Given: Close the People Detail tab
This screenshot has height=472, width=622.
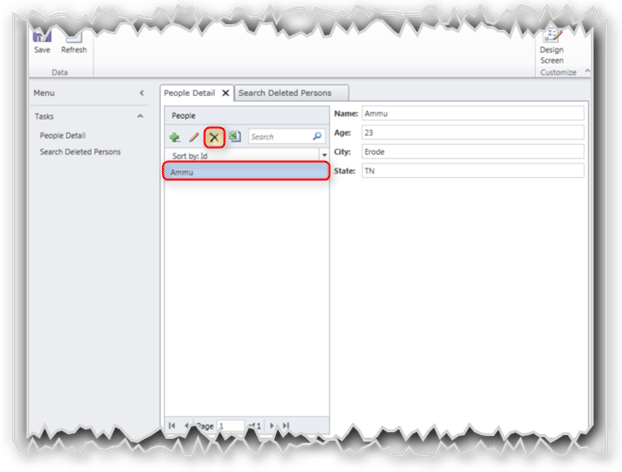Looking at the screenshot, I should (x=225, y=93).
